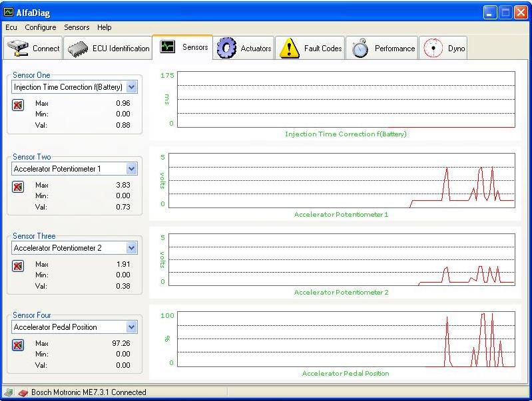Click the red car icon in status bar
532x401 pixels.
pos(23,392)
